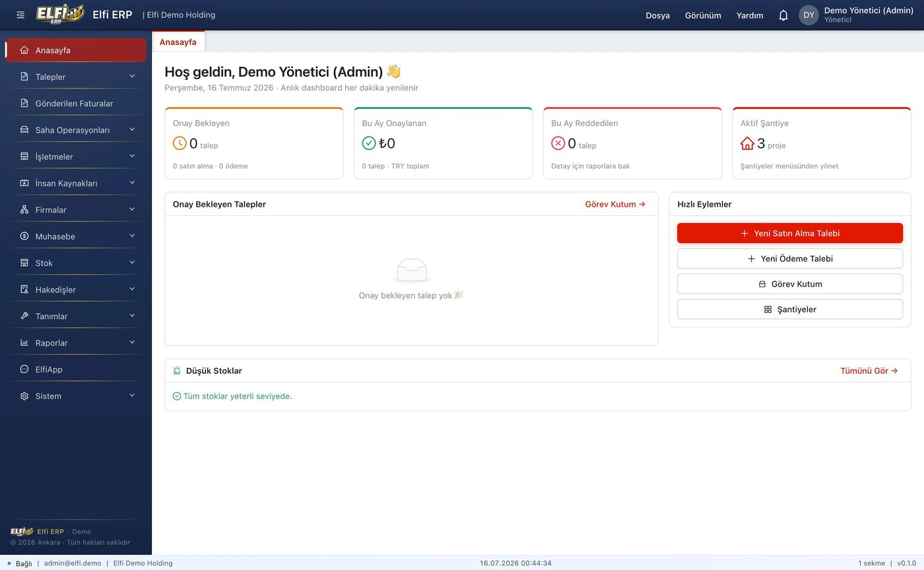This screenshot has width=924, height=570.
Task: Click the Aktif Şantiye house icon
Action: point(747,143)
